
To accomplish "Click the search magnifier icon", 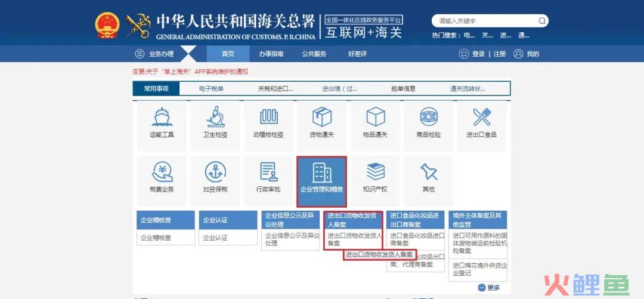I will pyautogui.click(x=542, y=20).
